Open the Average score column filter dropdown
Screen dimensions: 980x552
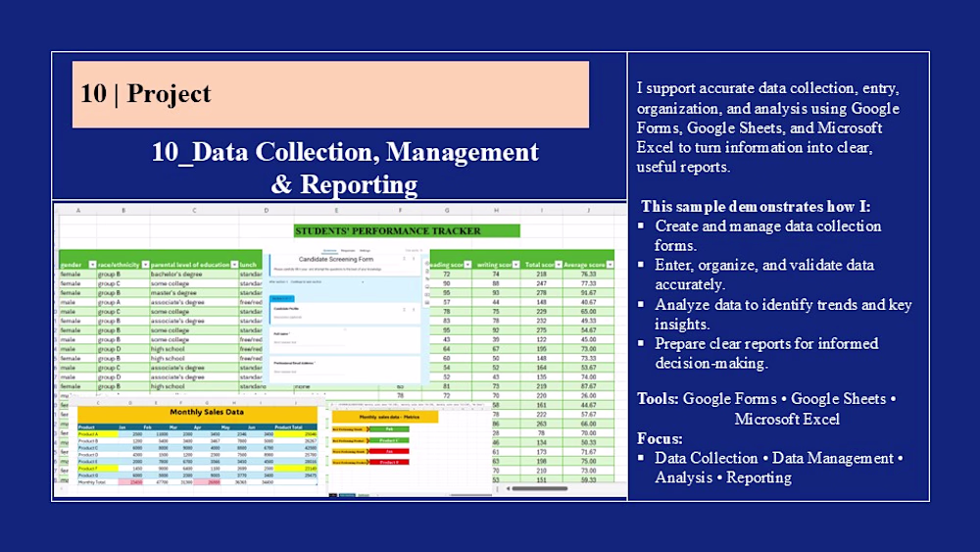(x=610, y=265)
